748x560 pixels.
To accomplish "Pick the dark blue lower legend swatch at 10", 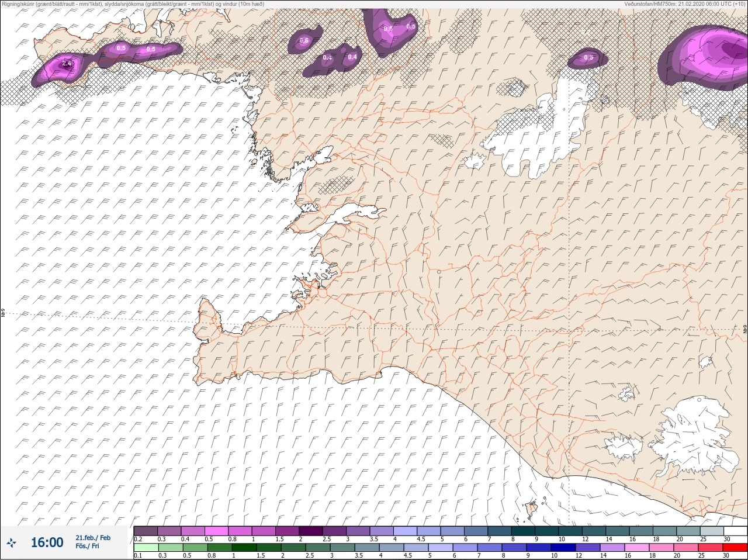I will click(x=565, y=548).
